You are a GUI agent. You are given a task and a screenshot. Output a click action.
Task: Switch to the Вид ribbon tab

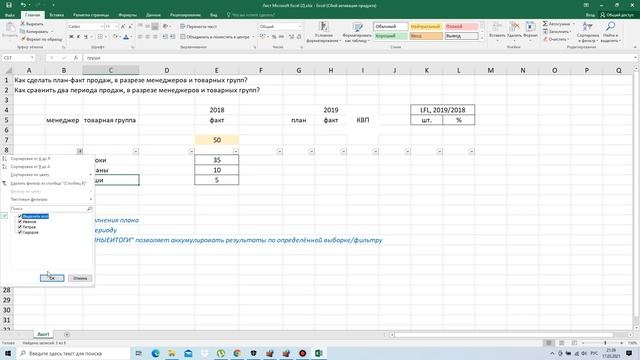(213, 15)
